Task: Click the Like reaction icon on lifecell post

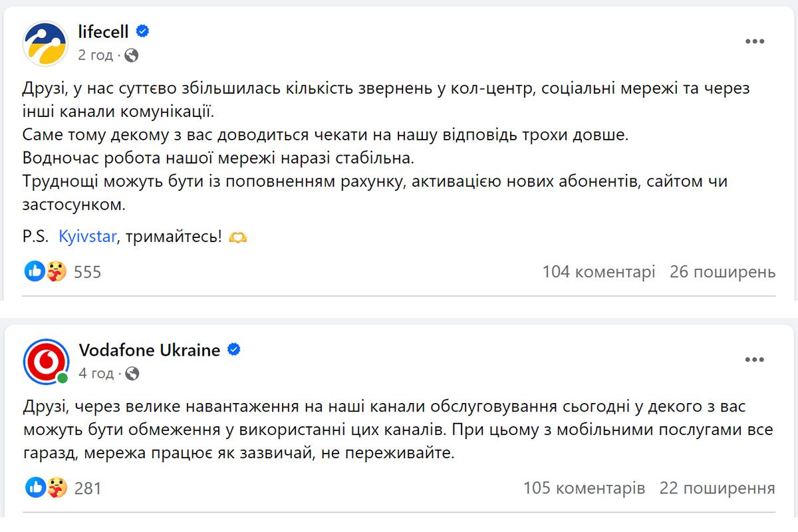Action: tap(34, 271)
